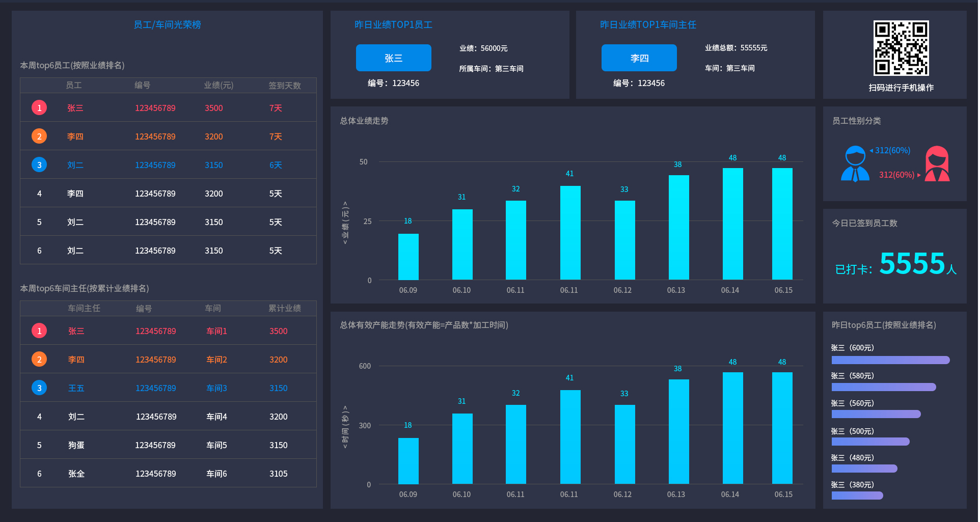Image resolution: width=980 pixels, height=522 pixels.
Task: Select the 累计业绩 column header
Action: [x=284, y=309]
